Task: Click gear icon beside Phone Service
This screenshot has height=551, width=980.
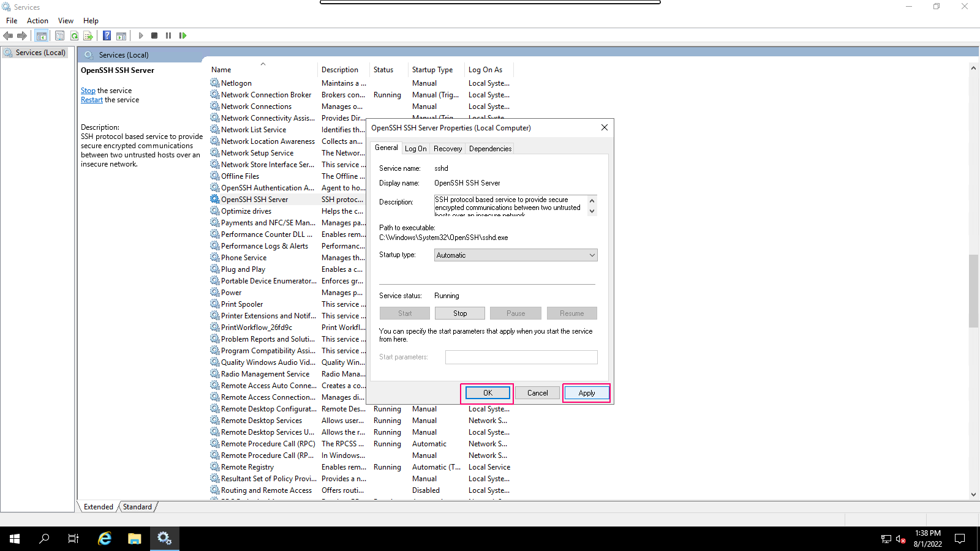Action: [214, 257]
